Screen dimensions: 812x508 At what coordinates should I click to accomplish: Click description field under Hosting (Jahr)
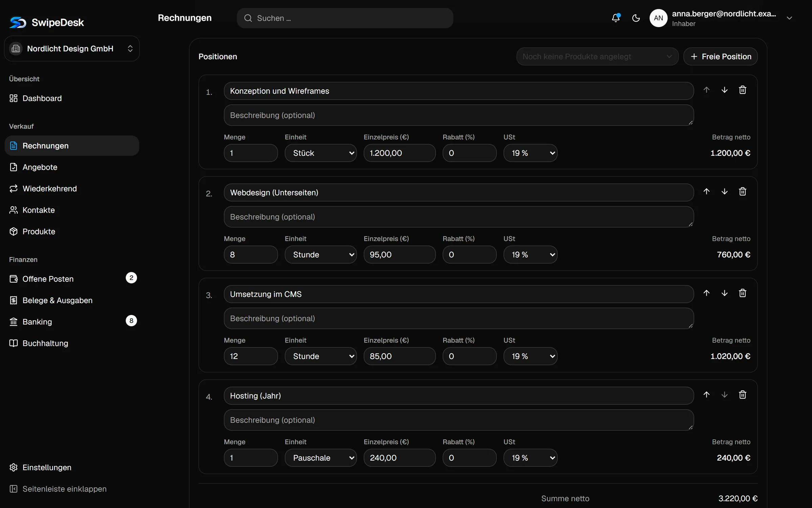click(458, 420)
